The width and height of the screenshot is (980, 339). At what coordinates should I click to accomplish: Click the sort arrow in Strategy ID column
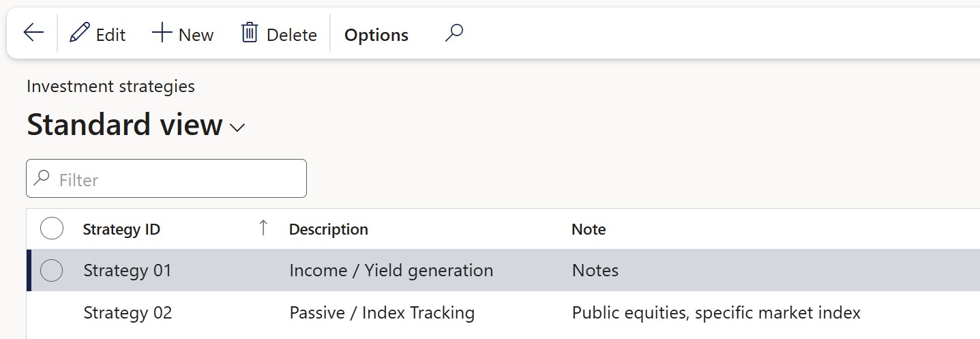pyautogui.click(x=263, y=228)
